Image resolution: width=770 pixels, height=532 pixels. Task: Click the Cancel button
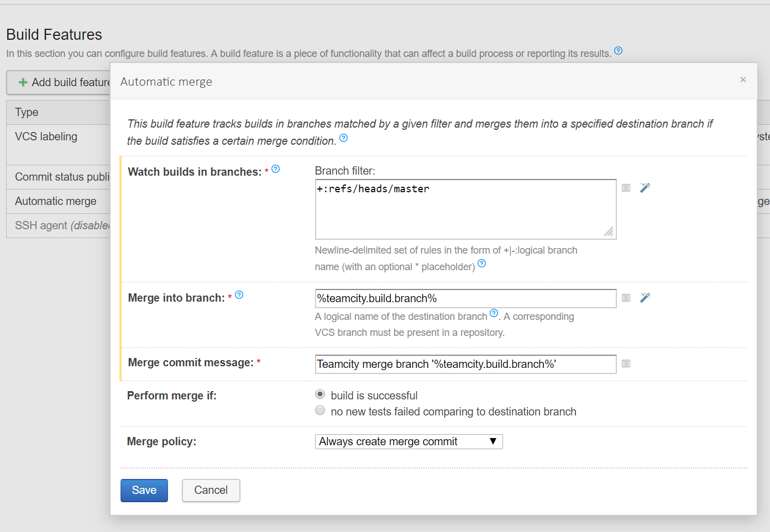pos(211,491)
